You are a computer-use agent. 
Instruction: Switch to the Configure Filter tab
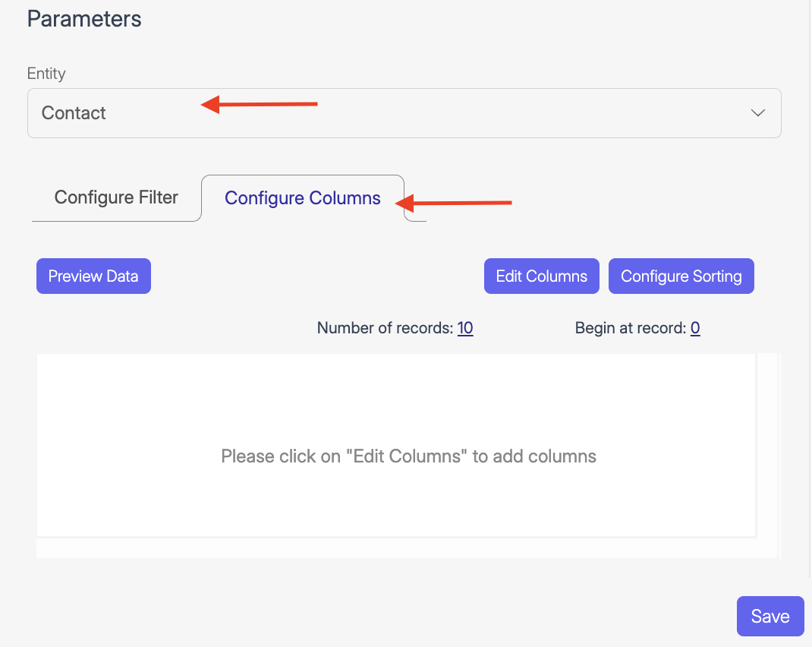[x=116, y=197]
